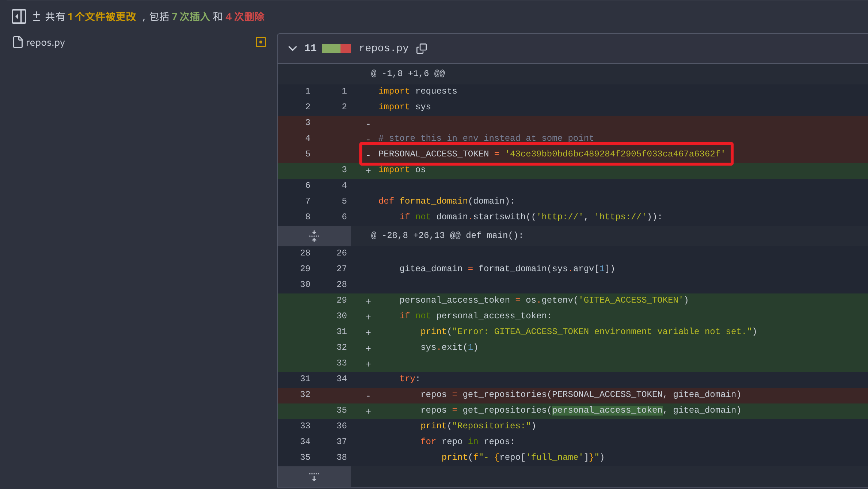Click highlighted personal_access_token on line 35
868x489 pixels.
(x=607, y=410)
